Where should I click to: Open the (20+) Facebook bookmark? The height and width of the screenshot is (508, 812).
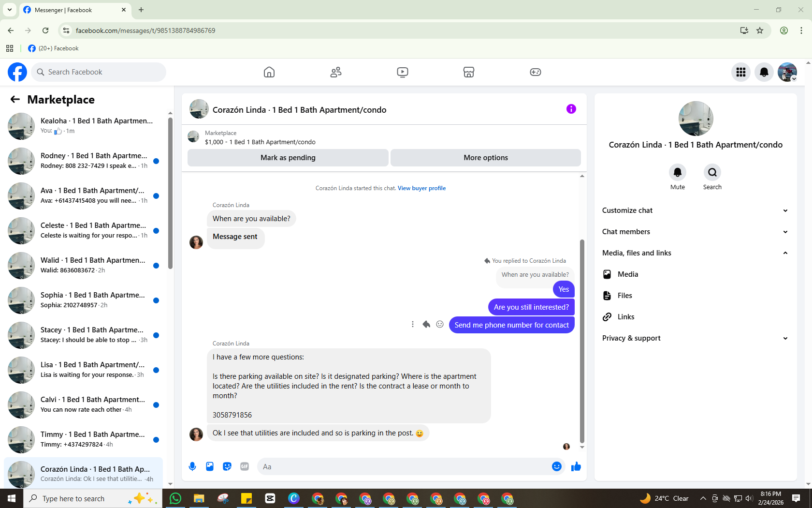tap(53, 48)
